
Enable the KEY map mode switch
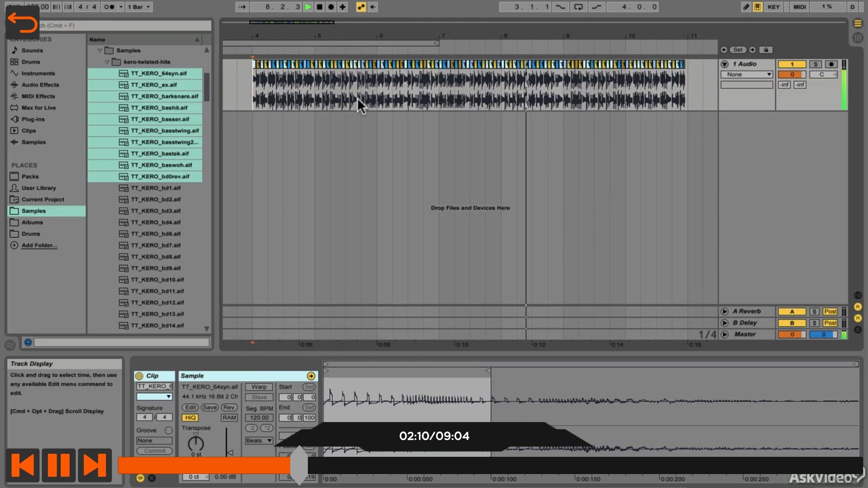tap(774, 7)
